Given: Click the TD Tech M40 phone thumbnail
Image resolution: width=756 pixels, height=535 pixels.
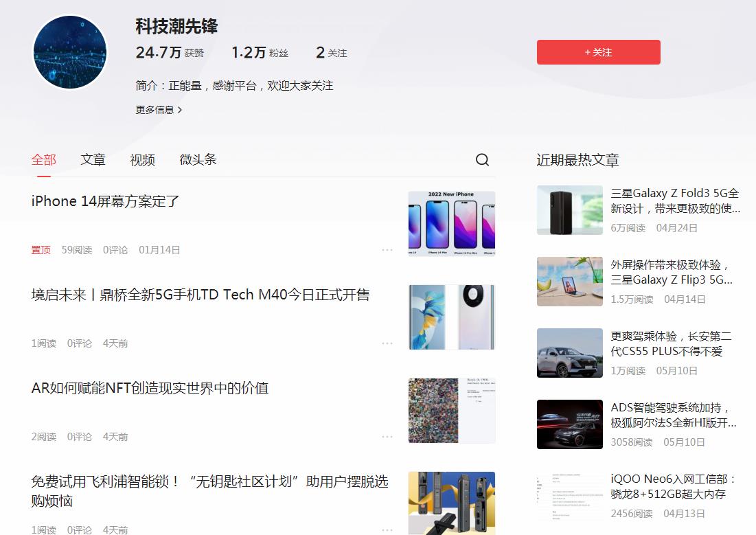Looking at the screenshot, I should (x=452, y=317).
